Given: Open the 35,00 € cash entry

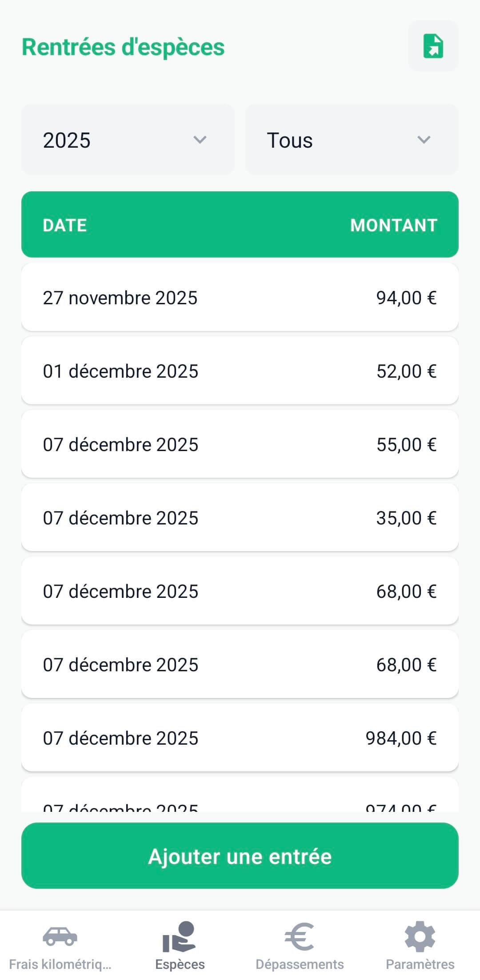Looking at the screenshot, I should [x=240, y=518].
